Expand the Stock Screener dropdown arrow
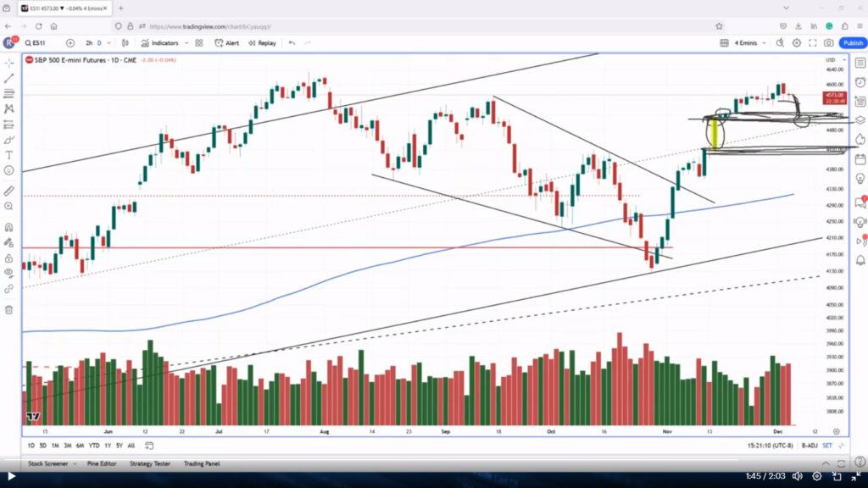 [x=75, y=463]
